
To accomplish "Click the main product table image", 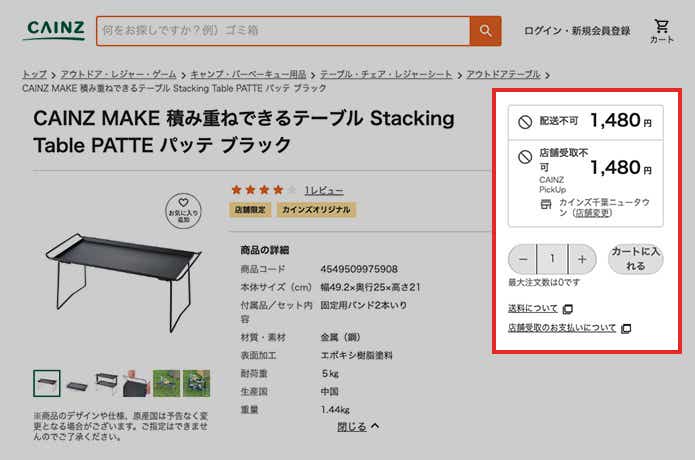I will click(x=123, y=282).
